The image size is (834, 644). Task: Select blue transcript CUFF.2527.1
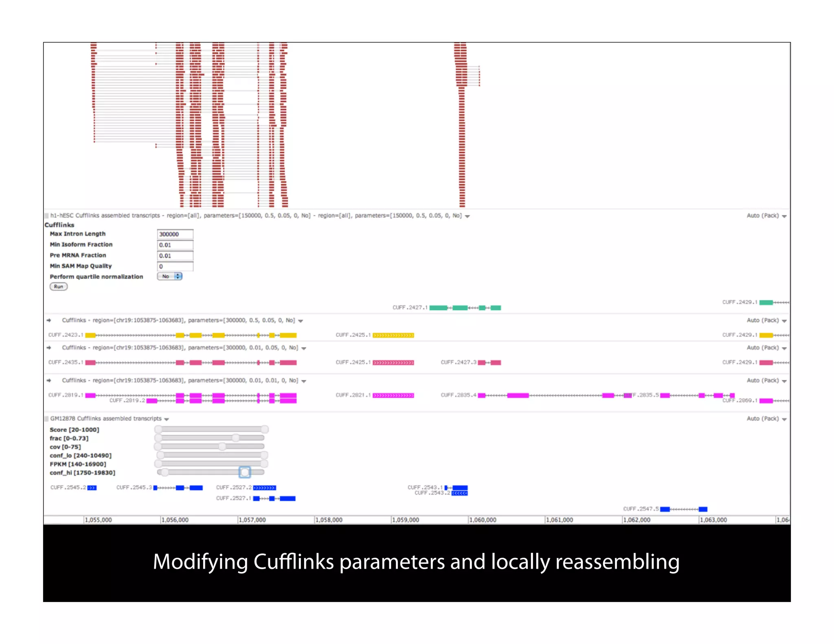274,499
